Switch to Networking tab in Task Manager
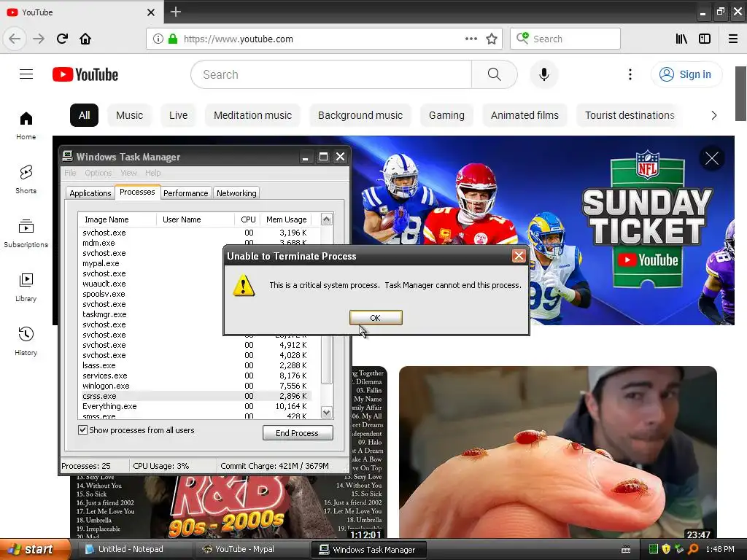 pyautogui.click(x=236, y=192)
